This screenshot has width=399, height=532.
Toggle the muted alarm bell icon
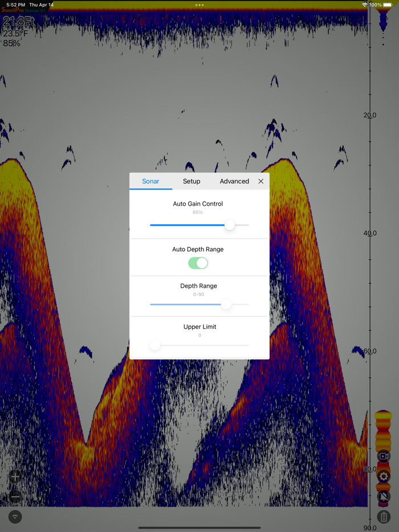tap(384, 497)
